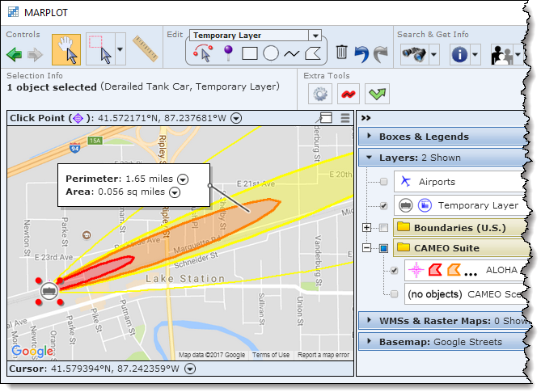Select the pushpin symbol tool
Screen dimensions: 541x392
click(228, 54)
